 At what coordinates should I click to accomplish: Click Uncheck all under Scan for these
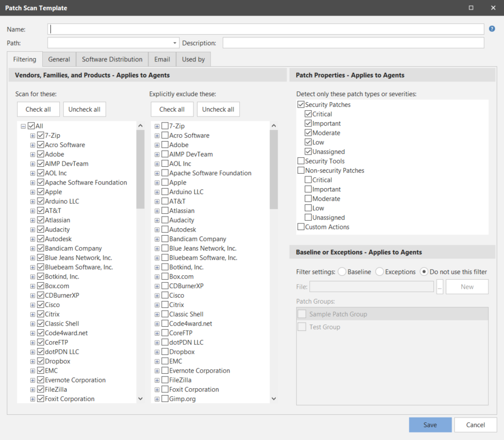click(84, 110)
